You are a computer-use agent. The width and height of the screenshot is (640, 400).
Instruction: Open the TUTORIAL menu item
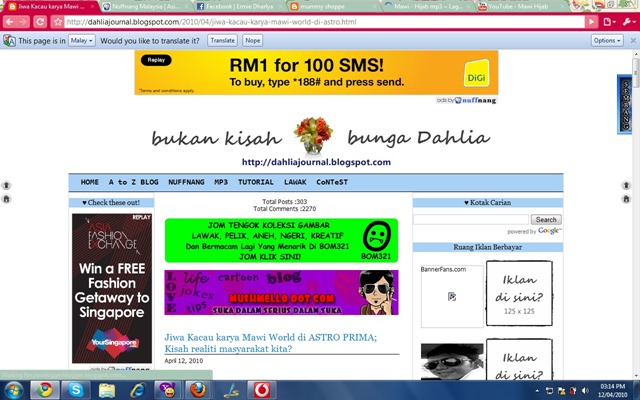pos(256,182)
